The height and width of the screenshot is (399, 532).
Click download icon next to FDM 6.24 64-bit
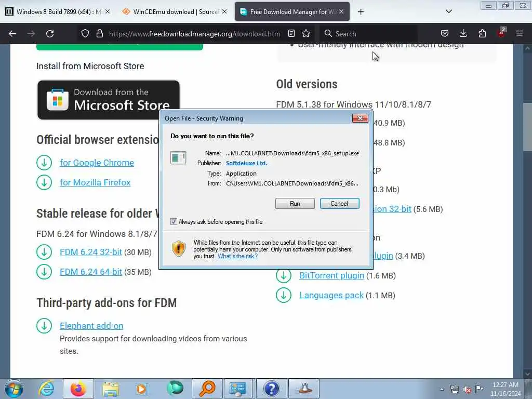[x=44, y=272]
